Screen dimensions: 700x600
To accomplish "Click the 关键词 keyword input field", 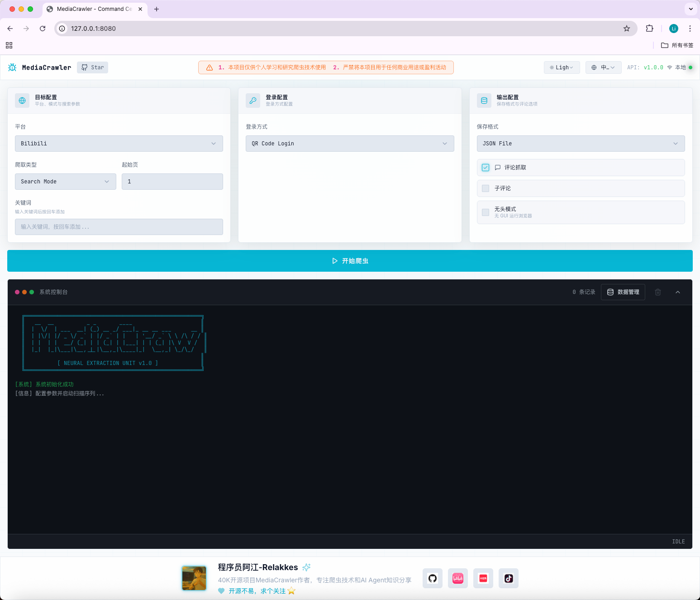I will [119, 227].
